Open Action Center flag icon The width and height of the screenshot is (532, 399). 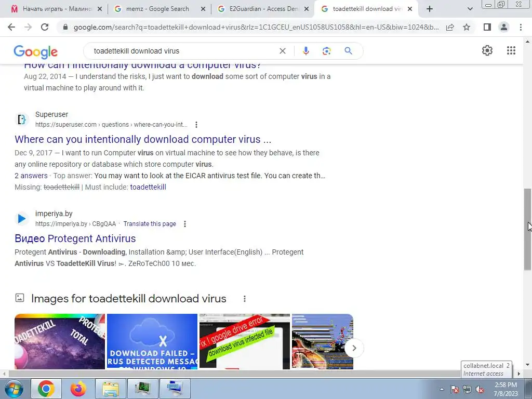[x=455, y=390]
